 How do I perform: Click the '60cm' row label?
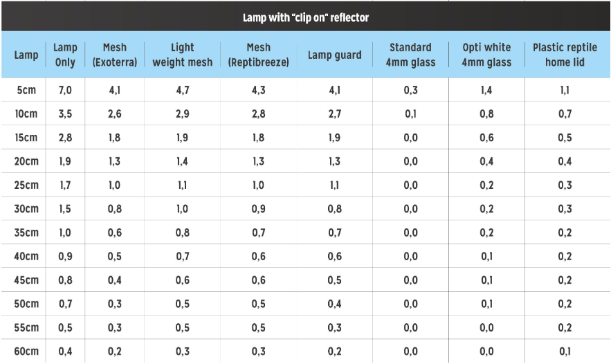click(x=27, y=352)
